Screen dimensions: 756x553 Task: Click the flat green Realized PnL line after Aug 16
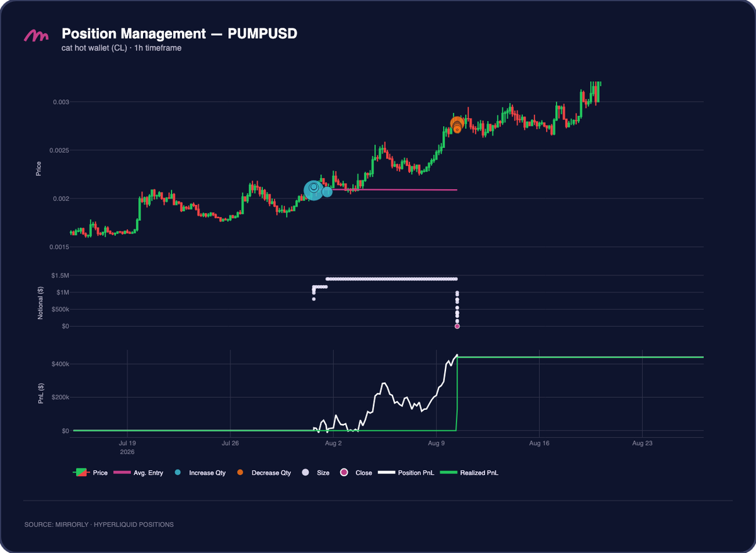621,358
